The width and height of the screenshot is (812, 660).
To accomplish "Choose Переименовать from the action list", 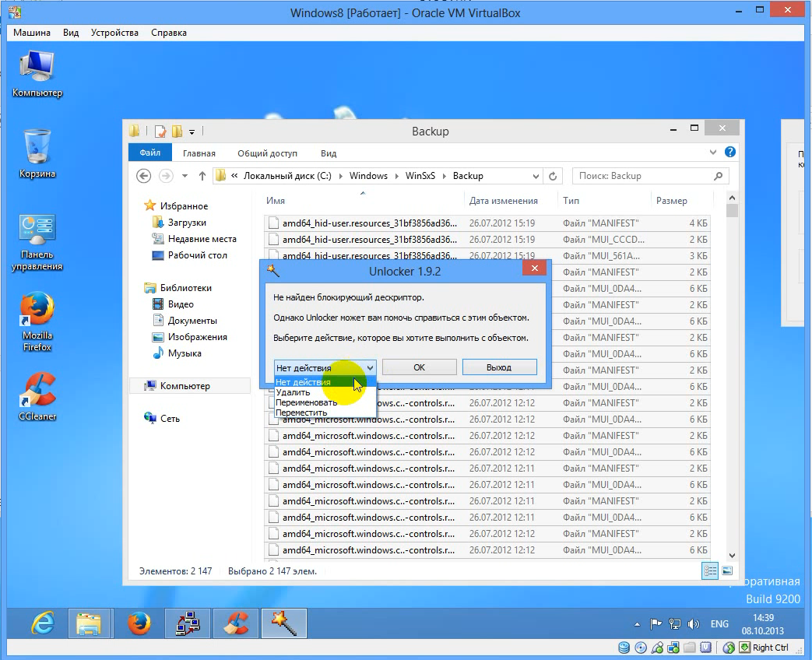I will (325, 402).
